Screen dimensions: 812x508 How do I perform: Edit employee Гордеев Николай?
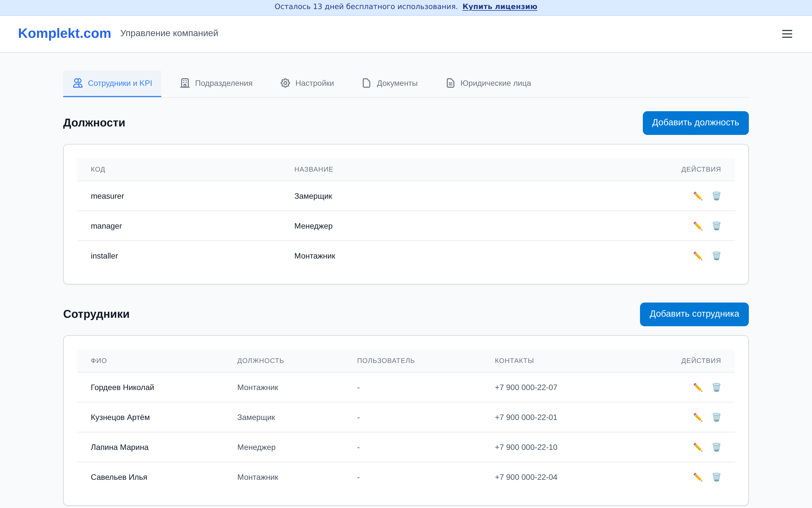pyautogui.click(x=698, y=387)
